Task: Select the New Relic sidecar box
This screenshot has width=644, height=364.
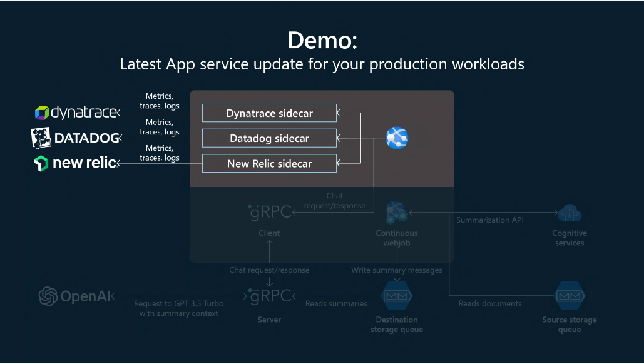Action: tap(269, 163)
